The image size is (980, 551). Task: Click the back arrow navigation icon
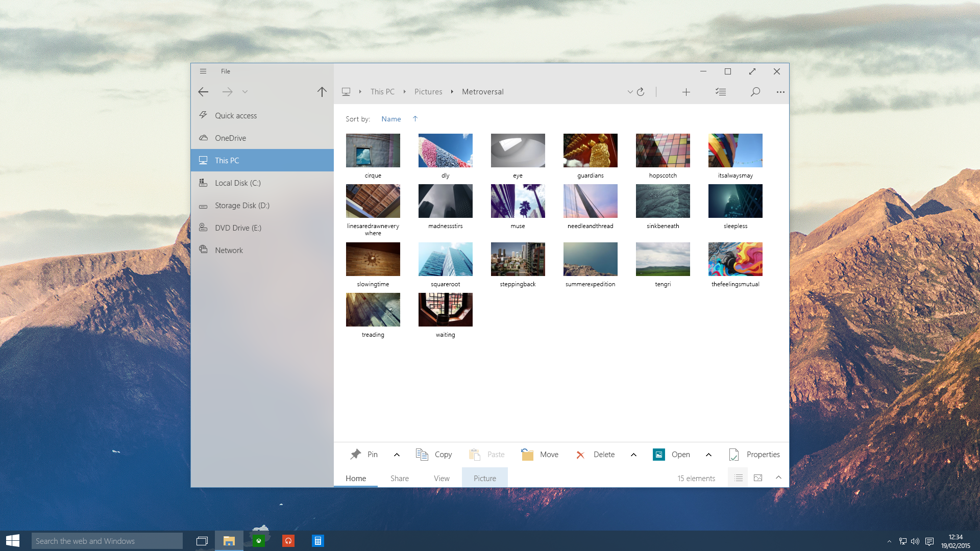203,92
